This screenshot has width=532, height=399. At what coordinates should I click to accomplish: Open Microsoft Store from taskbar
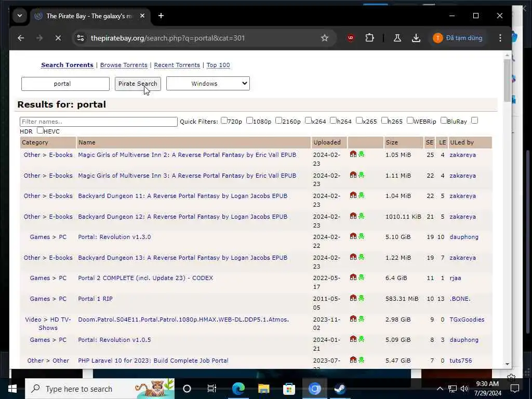(289, 389)
